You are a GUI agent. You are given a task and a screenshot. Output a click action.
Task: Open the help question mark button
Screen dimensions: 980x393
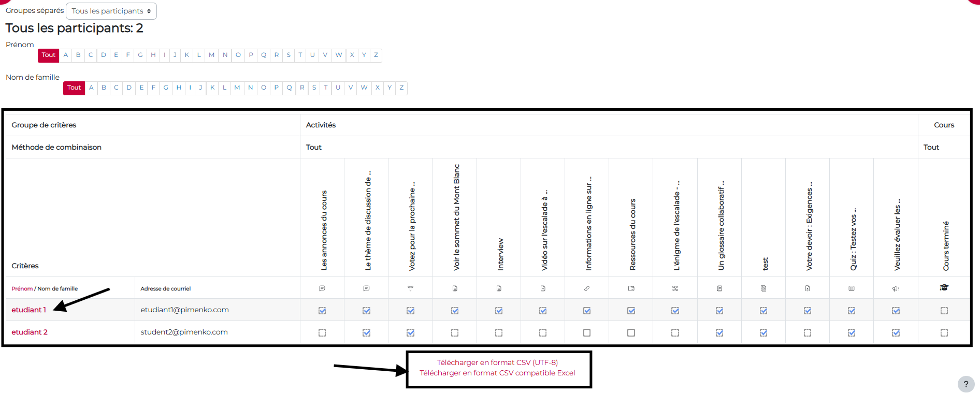tap(965, 384)
